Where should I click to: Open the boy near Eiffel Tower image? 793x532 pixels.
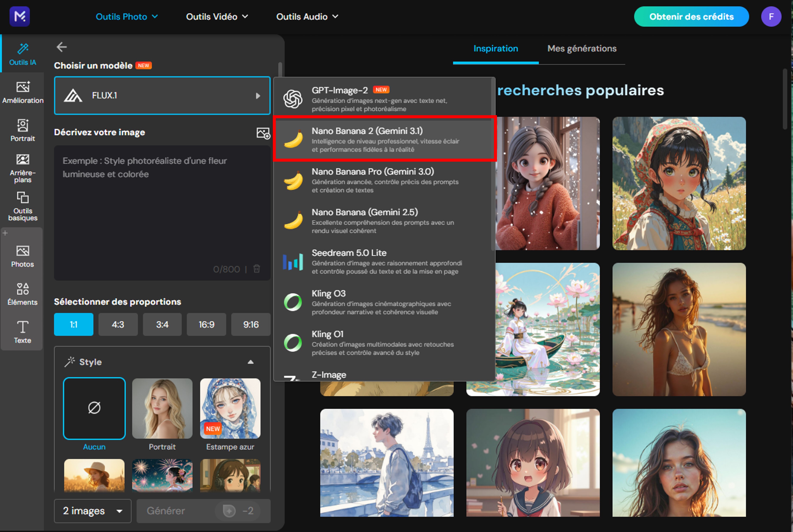[386, 462]
